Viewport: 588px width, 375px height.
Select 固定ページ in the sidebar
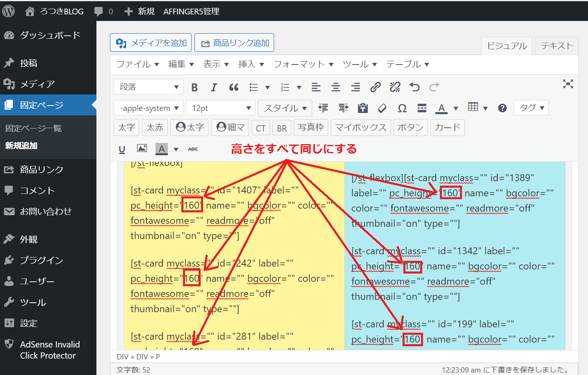click(48, 105)
